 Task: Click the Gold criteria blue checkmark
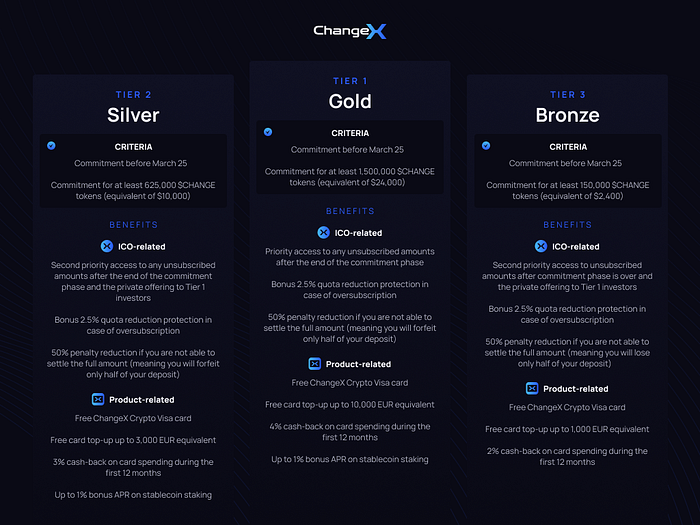(268, 132)
